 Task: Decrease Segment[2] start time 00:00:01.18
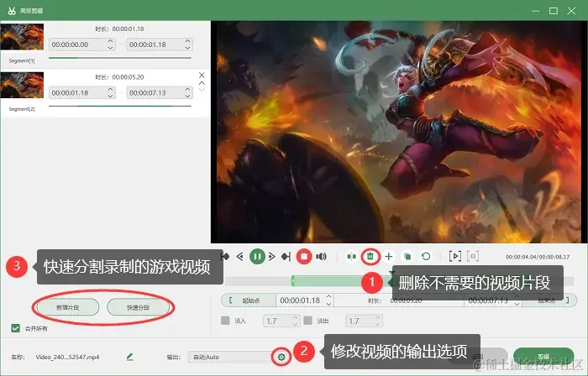tap(110, 96)
